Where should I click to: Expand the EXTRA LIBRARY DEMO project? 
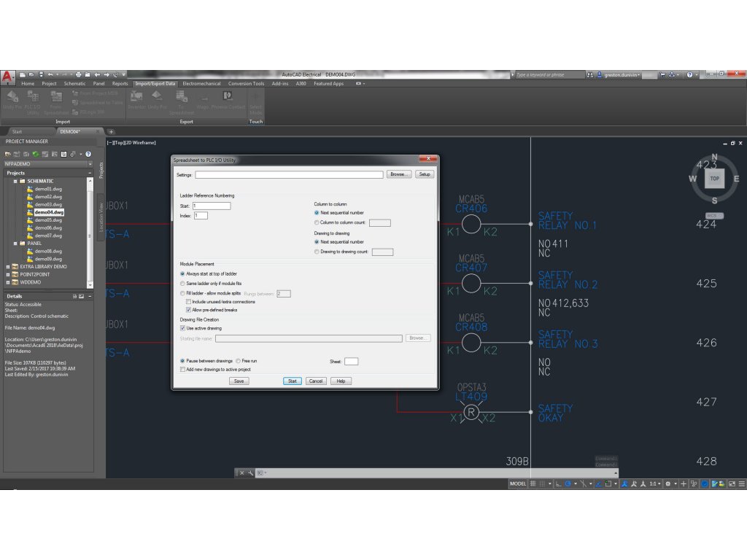7,267
